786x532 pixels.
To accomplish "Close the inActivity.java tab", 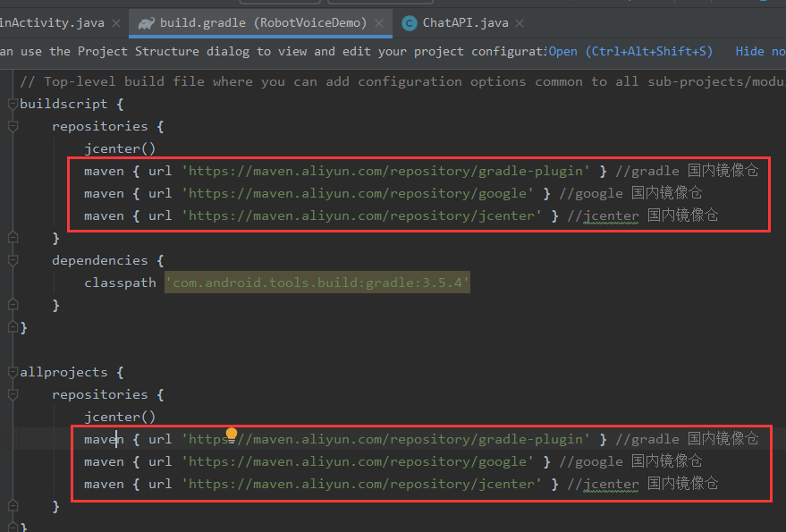I will click(116, 23).
